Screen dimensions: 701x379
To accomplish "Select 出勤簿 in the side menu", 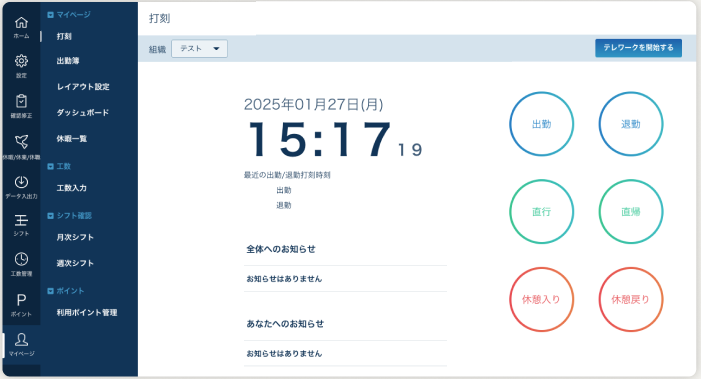I will [68, 60].
